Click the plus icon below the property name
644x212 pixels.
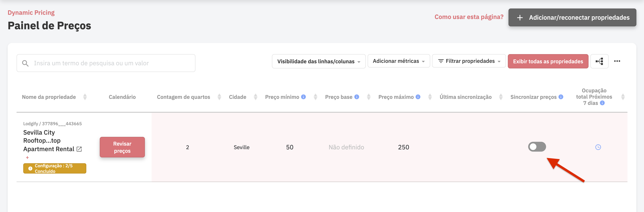pyautogui.click(x=27, y=157)
